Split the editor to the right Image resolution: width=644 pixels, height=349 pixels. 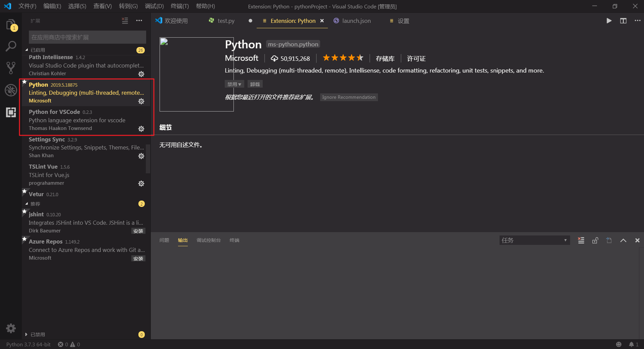click(x=623, y=21)
